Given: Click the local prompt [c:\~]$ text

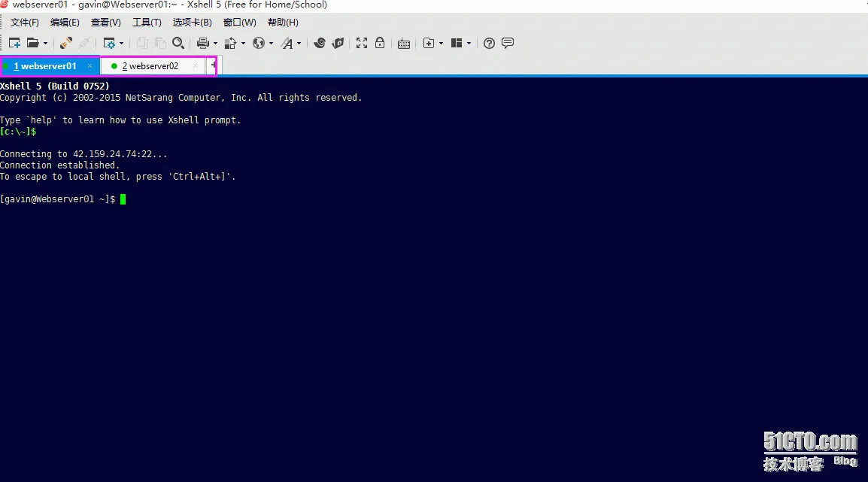Looking at the screenshot, I should point(18,132).
